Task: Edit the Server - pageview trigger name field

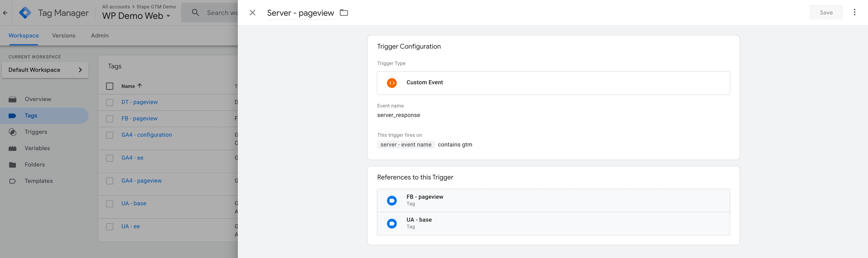Action: (x=300, y=13)
